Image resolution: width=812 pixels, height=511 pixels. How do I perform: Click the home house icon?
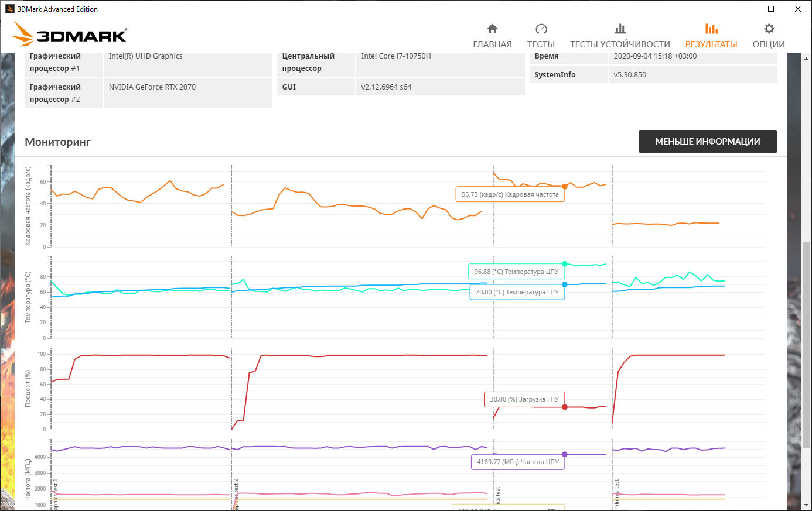point(492,29)
